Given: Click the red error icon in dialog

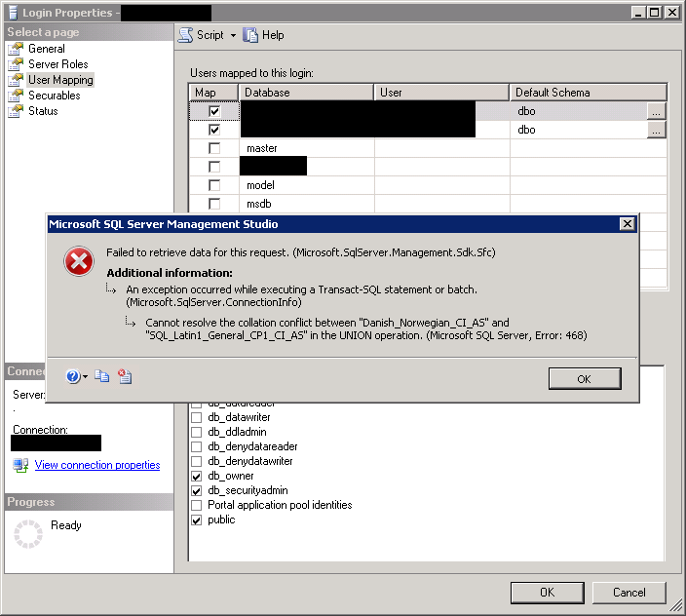Looking at the screenshot, I should (79, 261).
